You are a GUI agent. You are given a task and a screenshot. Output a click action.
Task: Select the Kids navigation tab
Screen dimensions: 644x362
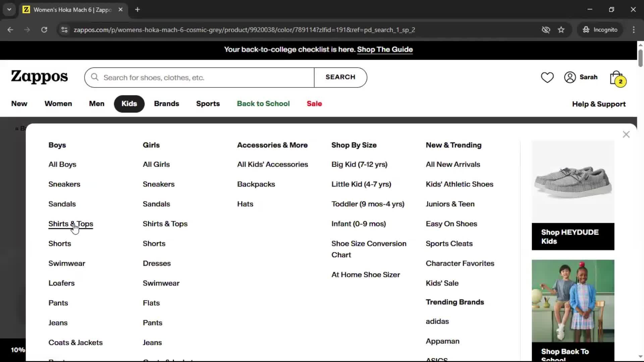coord(129,104)
